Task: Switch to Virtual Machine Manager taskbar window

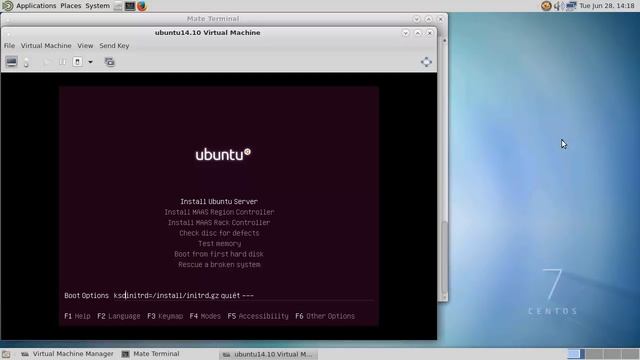Action: (67, 354)
